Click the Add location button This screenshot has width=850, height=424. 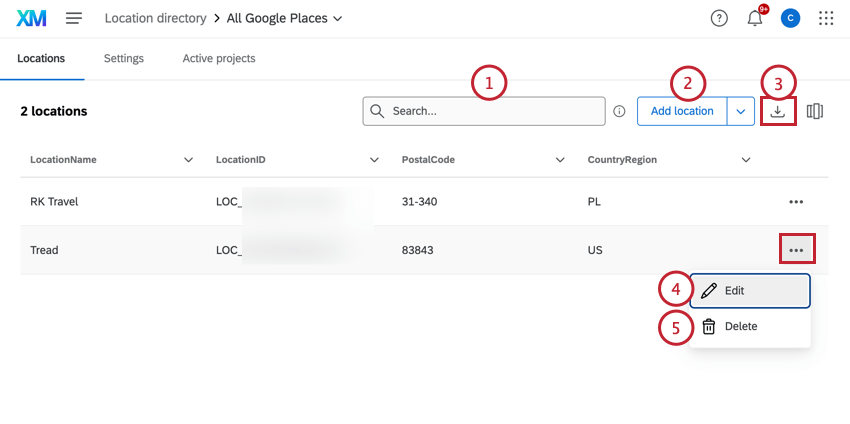(x=682, y=111)
